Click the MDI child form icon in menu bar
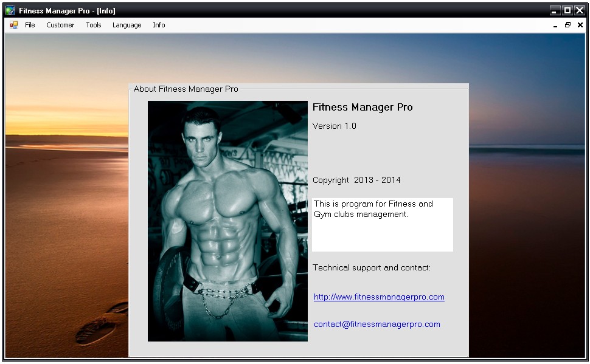This screenshot has width=590, height=364. [14, 25]
